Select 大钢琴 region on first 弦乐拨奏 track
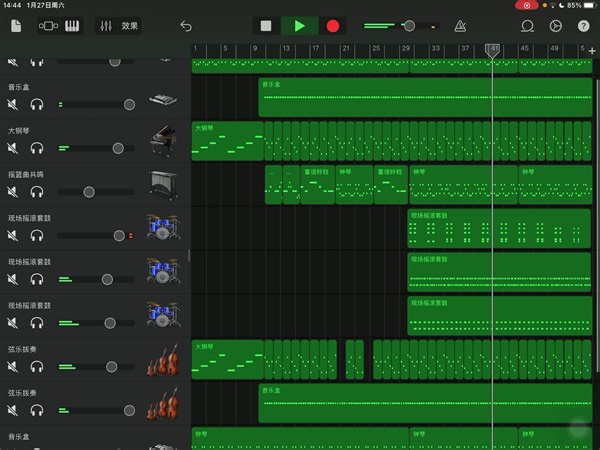 (x=228, y=359)
